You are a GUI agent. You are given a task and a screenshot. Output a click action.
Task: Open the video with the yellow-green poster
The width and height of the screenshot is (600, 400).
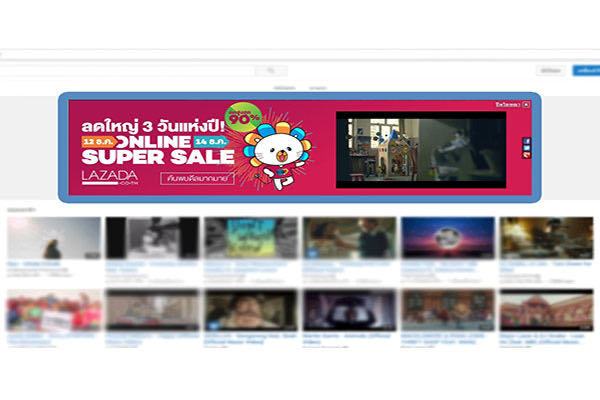pos(251,238)
